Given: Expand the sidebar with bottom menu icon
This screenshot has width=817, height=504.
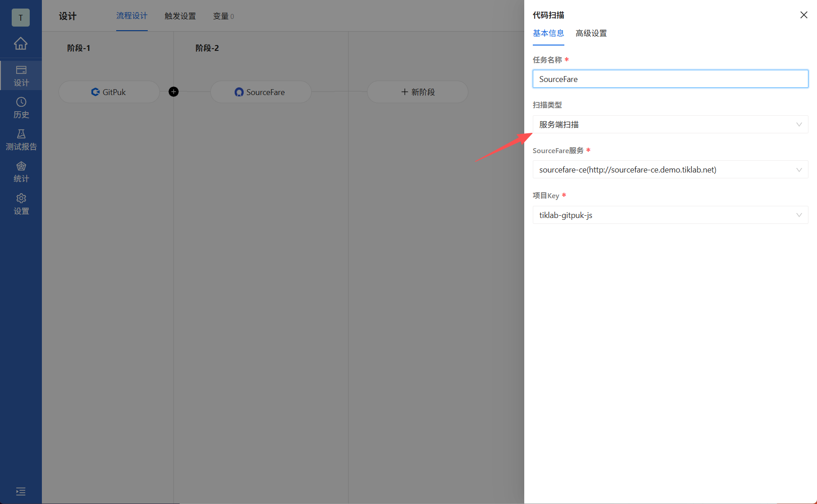Looking at the screenshot, I should pyautogui.click(x=21, y=491).
